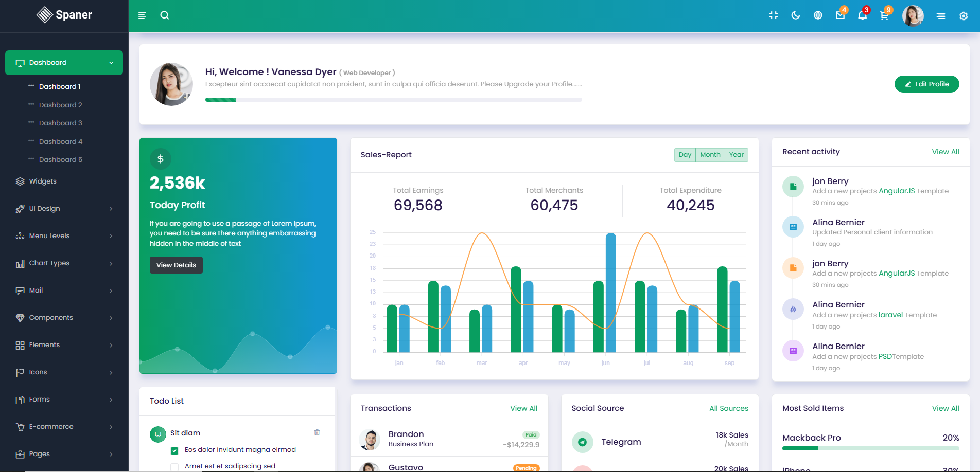Click the Mail sidebar icon
Screen dimensions: 980x472
pos(20,291)
